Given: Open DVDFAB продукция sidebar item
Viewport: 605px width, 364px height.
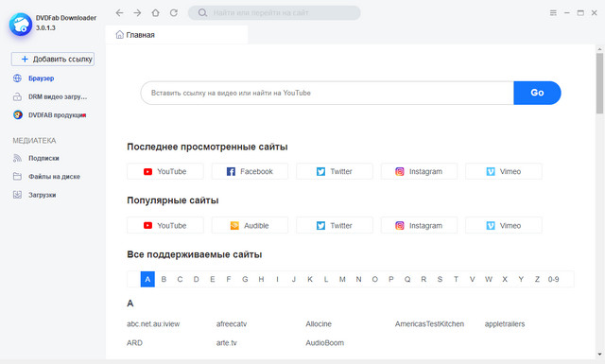Looking at the screenshot, I should [57, 115].
